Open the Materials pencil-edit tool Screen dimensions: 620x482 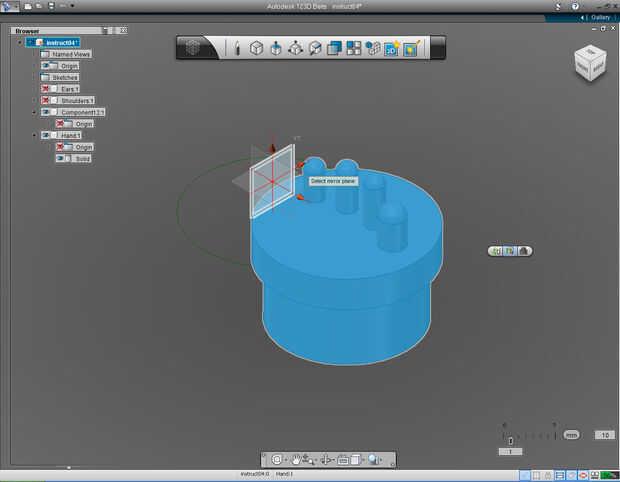(411, 48)
